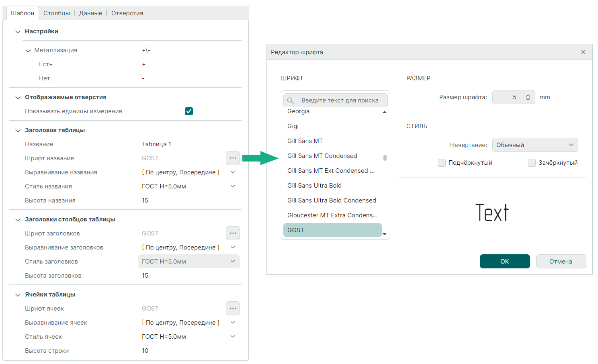Click the search magnifier icon in font list
Screen dimensions: 598x364
coord(291,100)
